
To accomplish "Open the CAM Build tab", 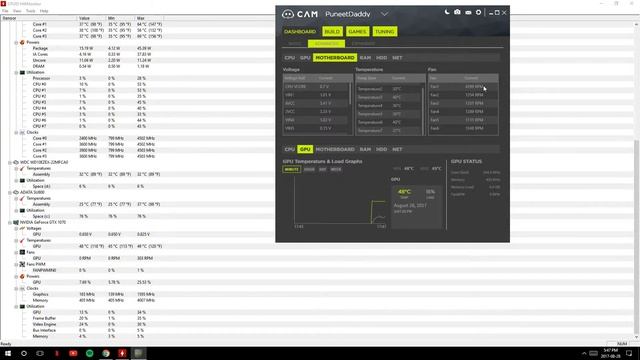I will coord(332,31).
